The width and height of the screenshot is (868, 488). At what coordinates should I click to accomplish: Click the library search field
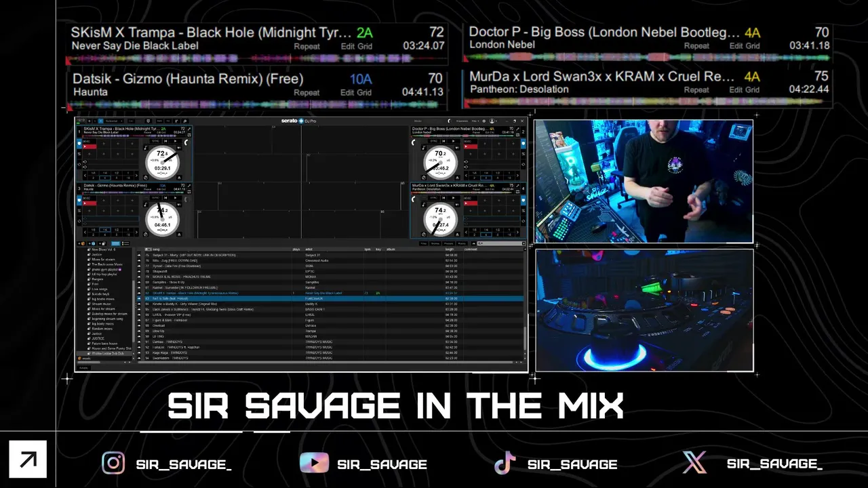pos(501,244)
